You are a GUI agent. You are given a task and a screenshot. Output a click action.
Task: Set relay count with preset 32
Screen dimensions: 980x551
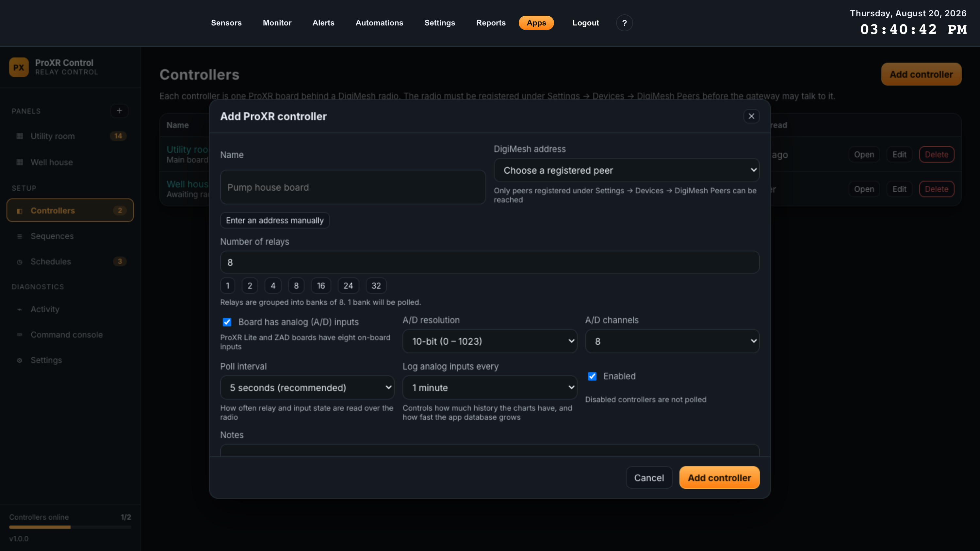point(376,286)
